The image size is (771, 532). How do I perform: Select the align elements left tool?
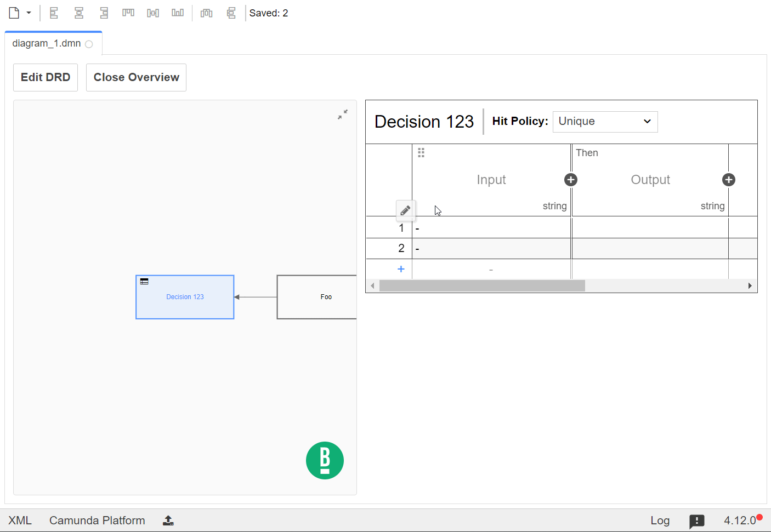pos(54,13)
